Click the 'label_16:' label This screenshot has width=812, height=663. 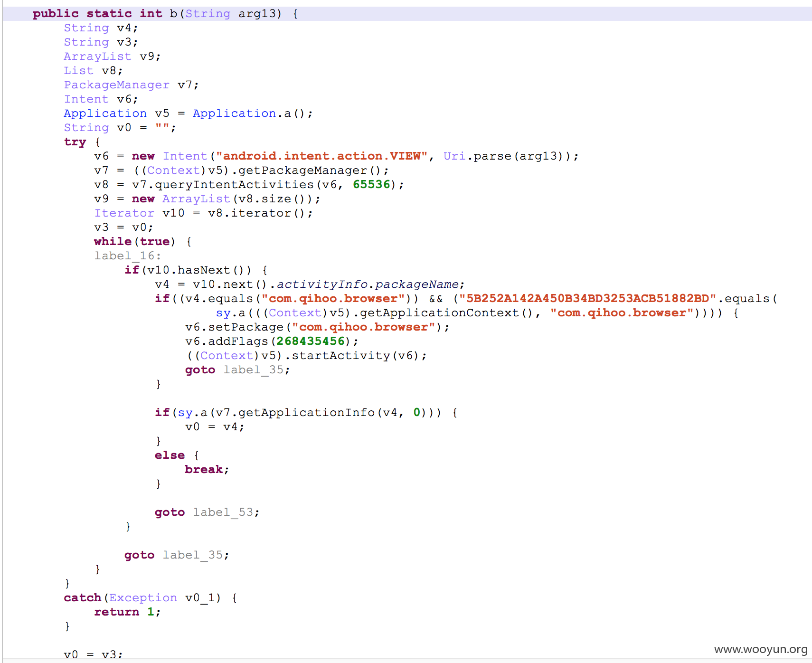click(x=127, y=256)
